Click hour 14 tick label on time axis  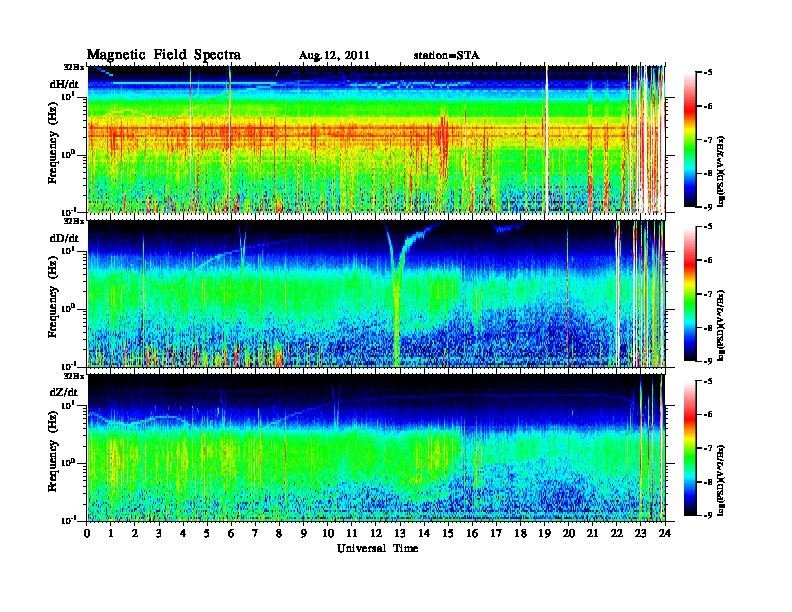[424, 533]
